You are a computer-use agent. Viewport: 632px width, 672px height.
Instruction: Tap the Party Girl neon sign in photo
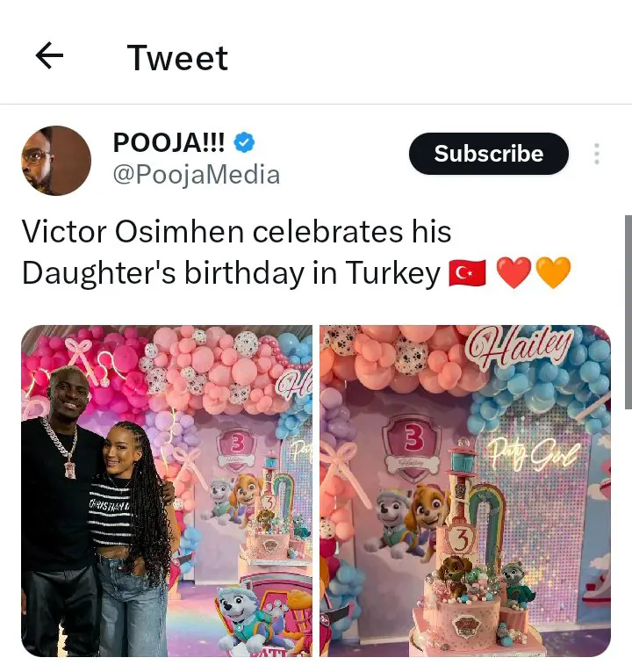tap(533, 455)
